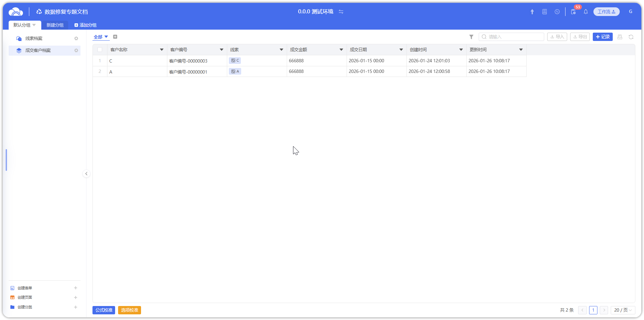Click the 记录 add record button
644x320 pixels.
(x=602, y=37)
